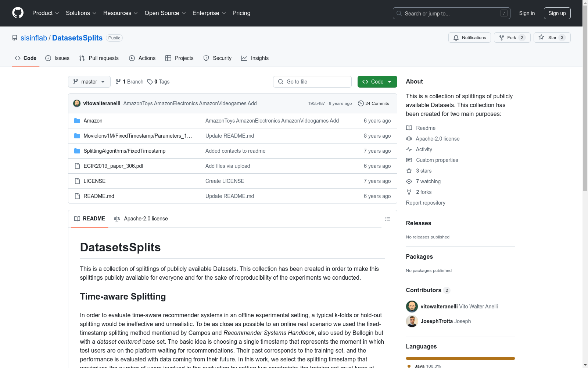The height and width of the screenshot is (368, 588).
Task: Open the Amazon folder
Action: 93,121
